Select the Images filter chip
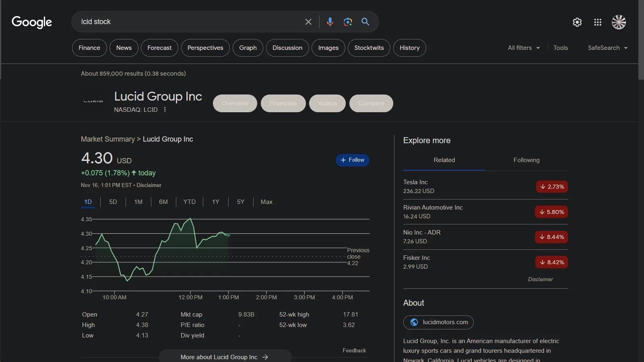This screenshot has width=644, height=362. [x=328, y=48]
